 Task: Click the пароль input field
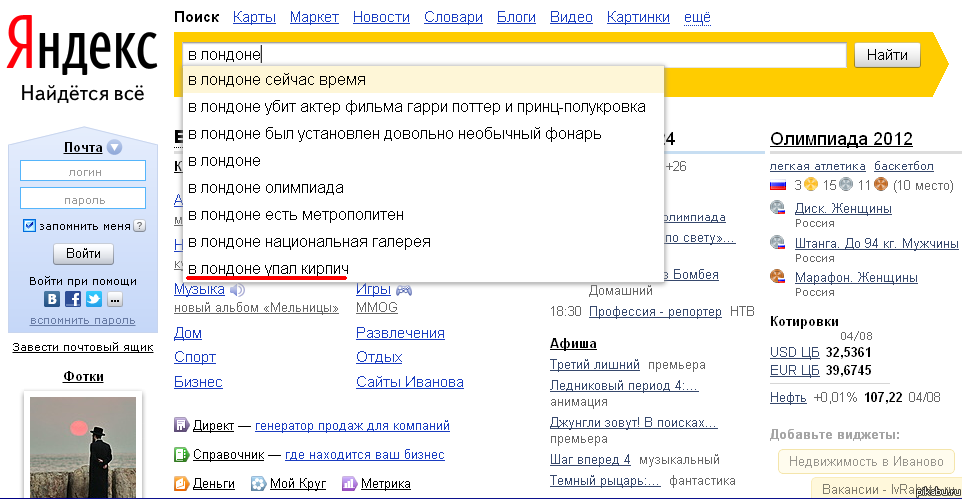click(x=83, y=199)
